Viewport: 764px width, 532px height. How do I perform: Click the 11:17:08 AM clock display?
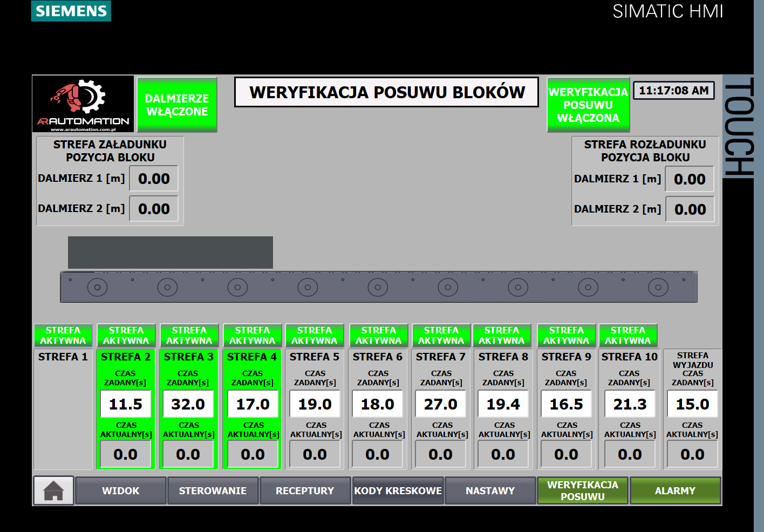point(673,90)
